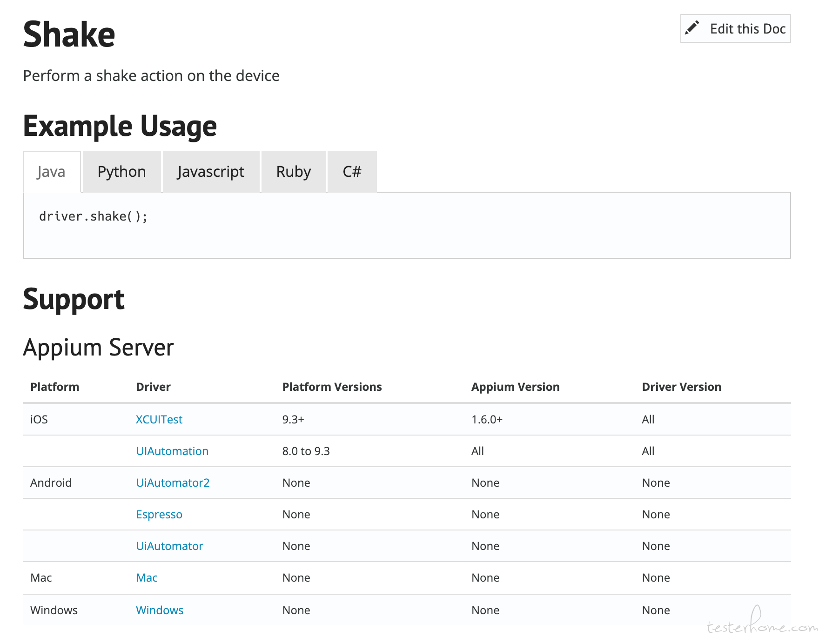The height and width of the screenshot is (644, 819).
Task: Click the 9.3+ platform version cell
Action: 293,419
